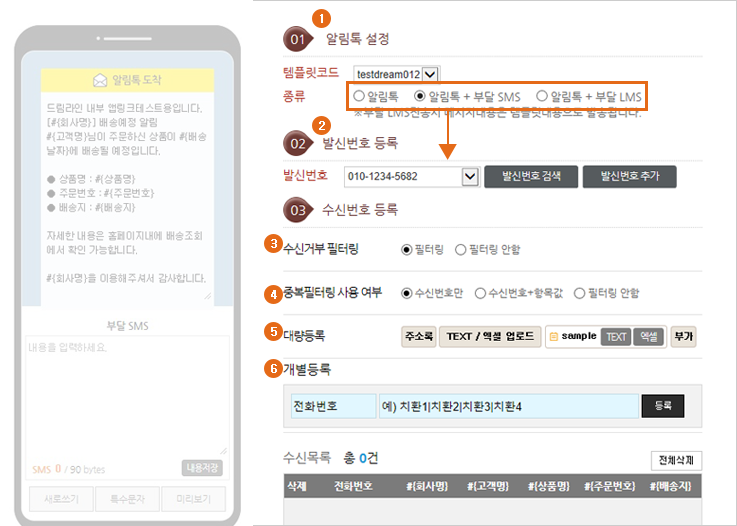This screenshot has height=526, width=737.
Task: Choose 필터링 안함 for 수신거부 필터링
Action: tap(460, 249)
